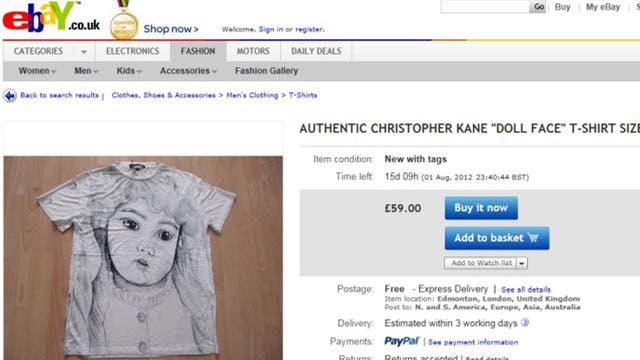Click the Add to basket button

pos(497,238)
